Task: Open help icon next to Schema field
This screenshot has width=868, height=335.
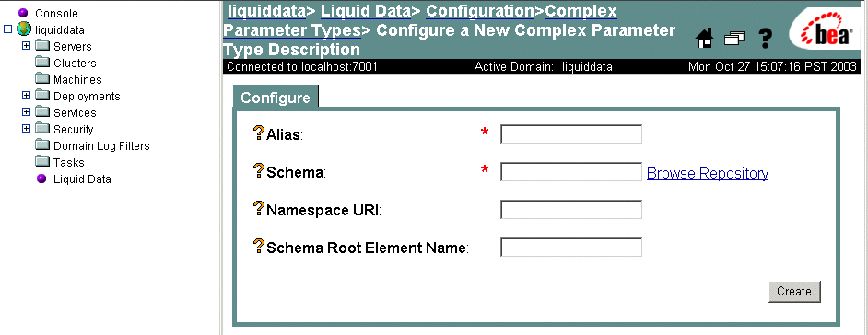Action: (x=259, y=171)
